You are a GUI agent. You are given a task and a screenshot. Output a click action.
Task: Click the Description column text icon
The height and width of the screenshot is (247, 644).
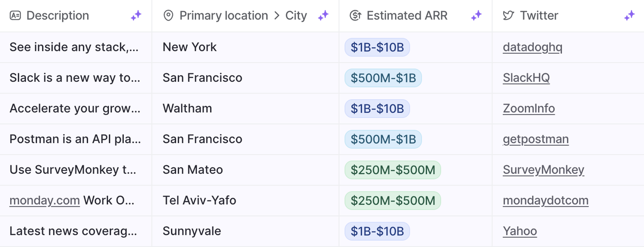(15, 15)
